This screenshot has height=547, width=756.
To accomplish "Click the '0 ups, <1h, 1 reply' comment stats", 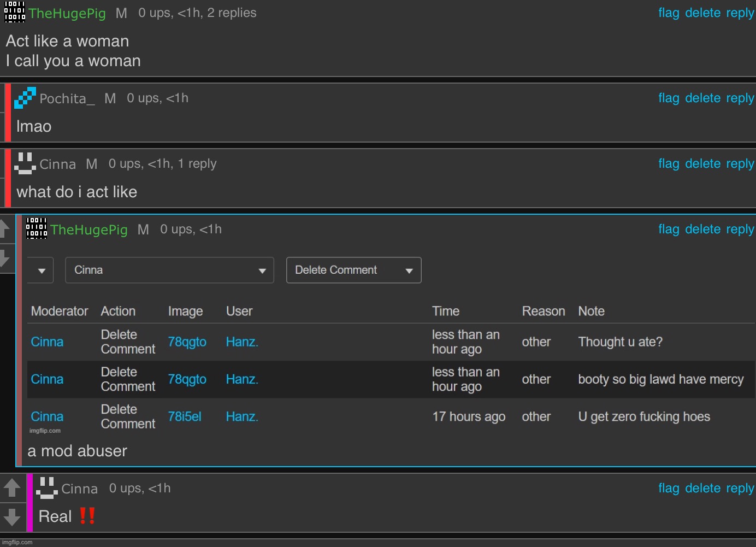I will (x=162, y=164).
